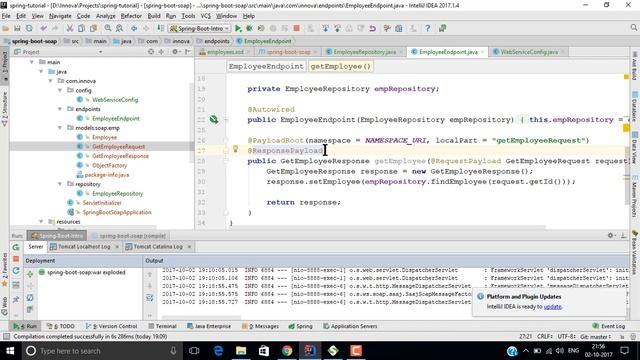
Task: Click the Copy icon in toolbar
Action: pyautogui.click(x=82, y=29)
